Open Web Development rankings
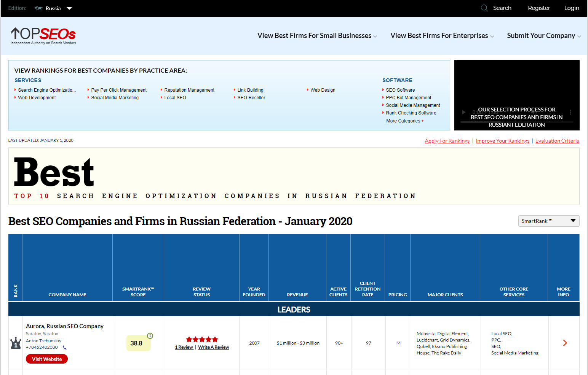Screen dimensions: 588x375 (x=37, y=98)
